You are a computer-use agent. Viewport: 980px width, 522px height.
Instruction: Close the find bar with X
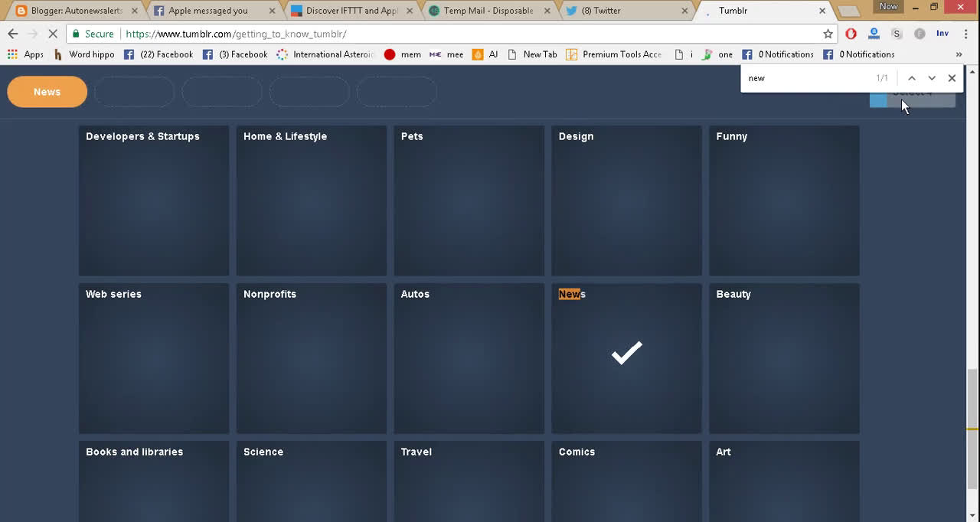point(952,78)
